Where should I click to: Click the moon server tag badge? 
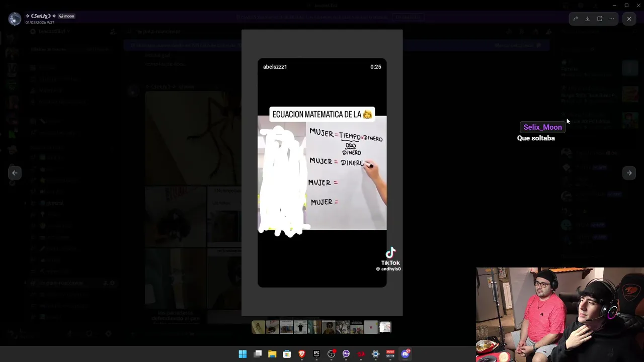[x=67, y=16]
